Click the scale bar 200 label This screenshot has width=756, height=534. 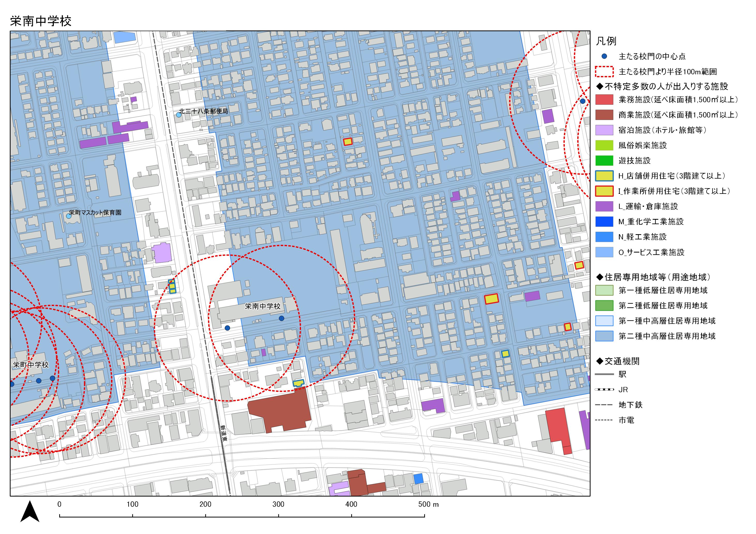pyautogui.click(x=205, y=504)
